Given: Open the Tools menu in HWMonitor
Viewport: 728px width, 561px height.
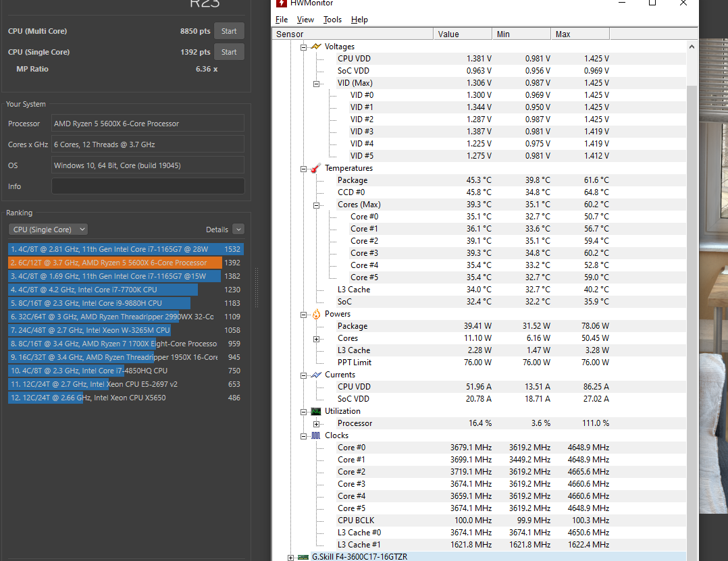Looking at the screenshot, I should [x=332, y=20].
